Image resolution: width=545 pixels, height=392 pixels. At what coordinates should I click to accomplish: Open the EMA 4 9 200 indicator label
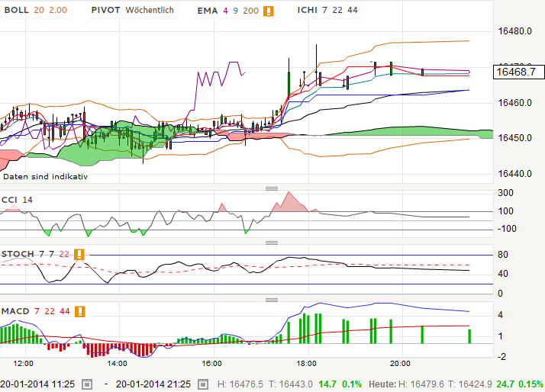click(x=236, y=11)
